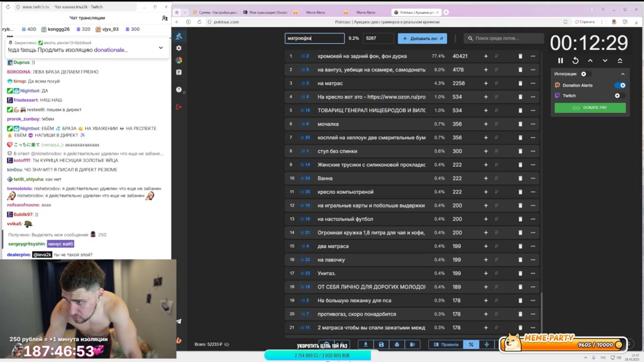Expand the pinned chat message chevron
Viewport: 644px width, 362px height.
[161, 48]
